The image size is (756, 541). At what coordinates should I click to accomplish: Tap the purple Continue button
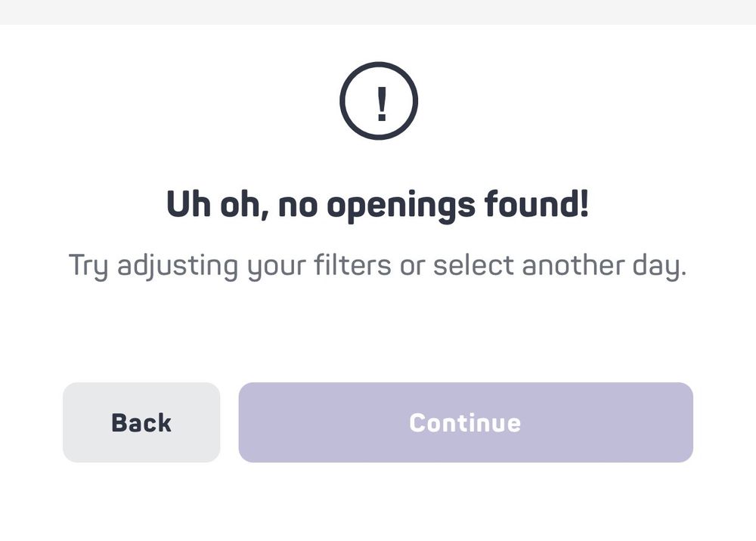tap(466, 422)
